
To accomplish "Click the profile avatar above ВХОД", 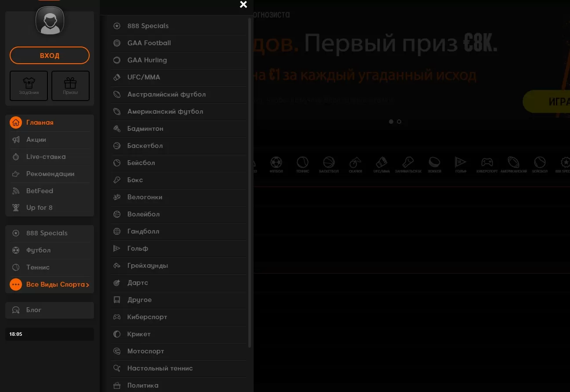I will point(50,20).
